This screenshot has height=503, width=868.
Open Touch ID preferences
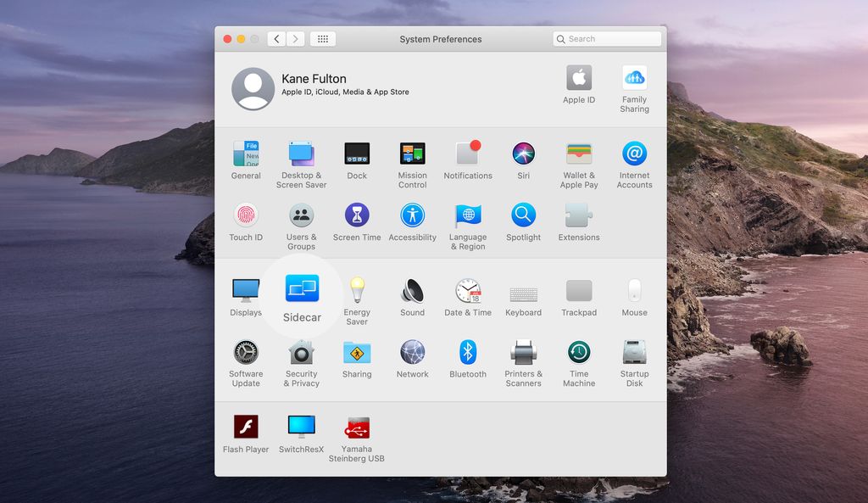[246, 215]
